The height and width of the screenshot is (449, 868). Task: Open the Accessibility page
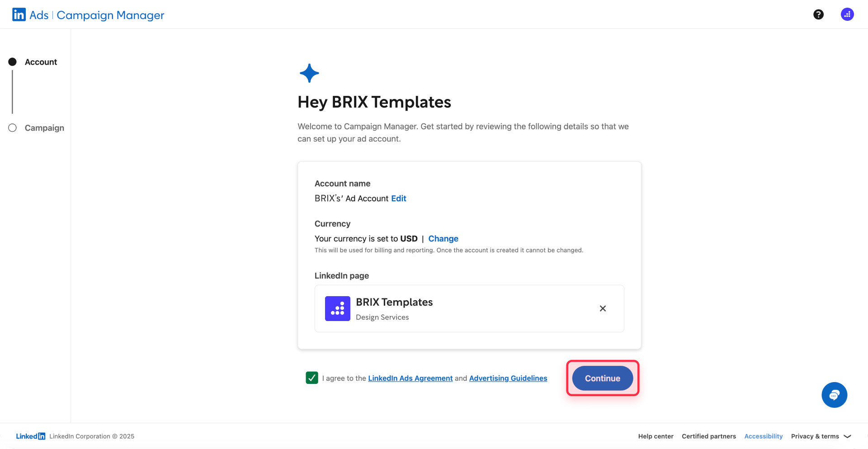pos(763,436)
